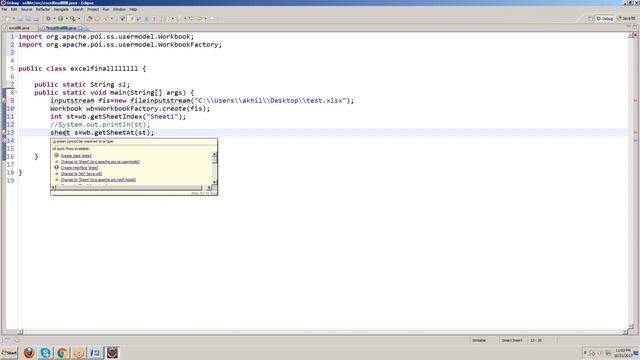Click the 'Smart Insert' status bar entry
Screen dimensions: 640x360
coord(512,340)
